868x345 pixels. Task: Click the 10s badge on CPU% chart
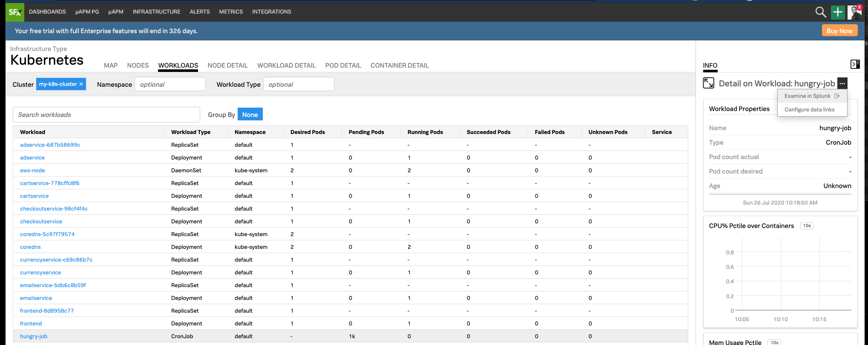807,226
